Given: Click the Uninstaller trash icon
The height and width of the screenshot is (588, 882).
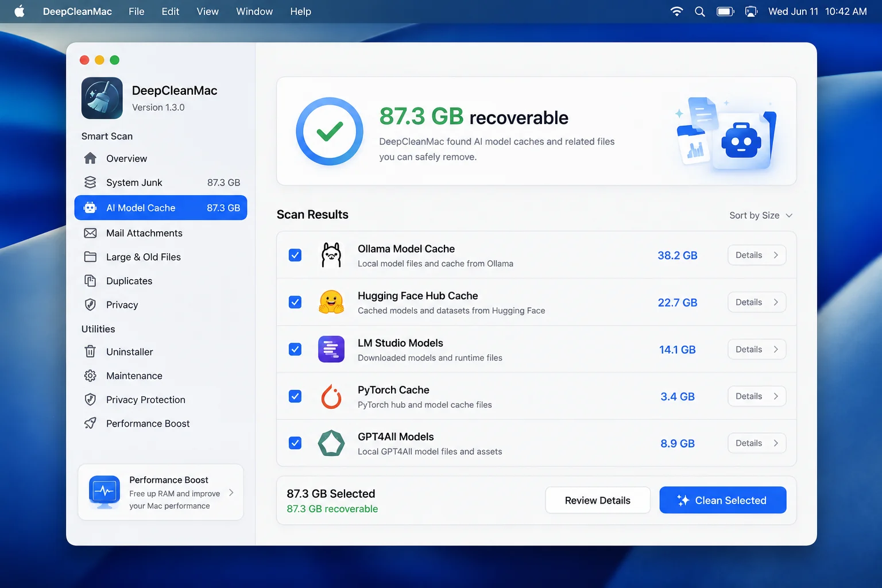Looking at the screenshot, I should (x=90, y=351).
